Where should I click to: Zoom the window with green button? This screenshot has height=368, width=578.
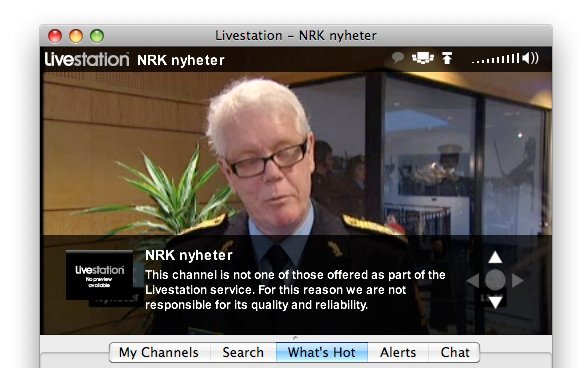pyautogui.click(x=97, y=36)
